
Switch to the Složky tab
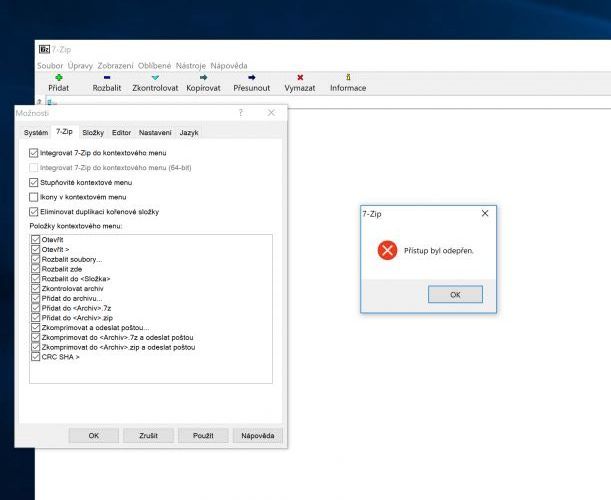point(93,133)
